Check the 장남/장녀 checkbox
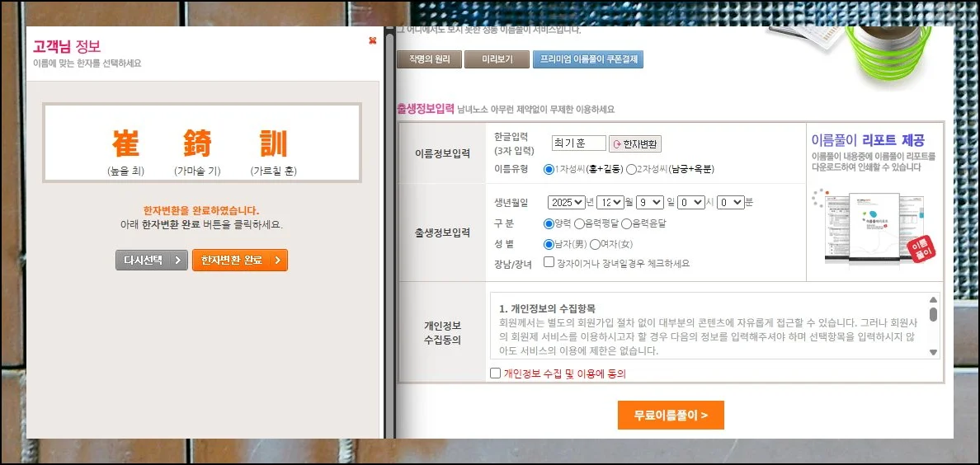This screenshot has width=980, height=465. pyautogui.click(x=549, y=263)
